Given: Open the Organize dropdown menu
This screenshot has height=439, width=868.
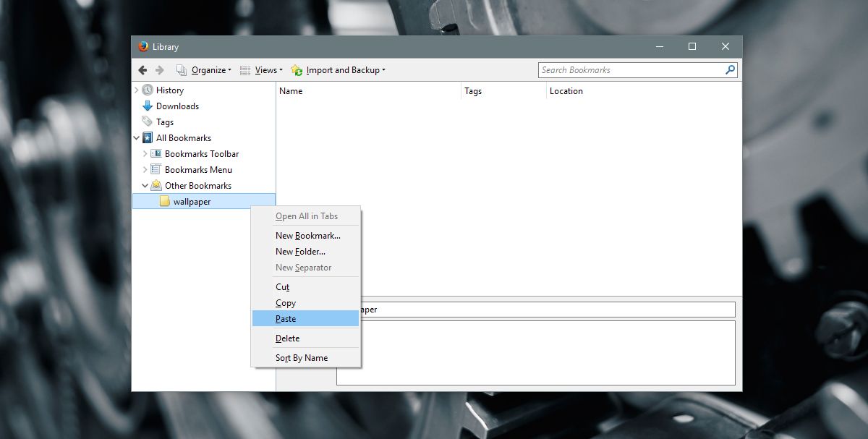Looking at the screenshot, I should click(x=204, y=70).
